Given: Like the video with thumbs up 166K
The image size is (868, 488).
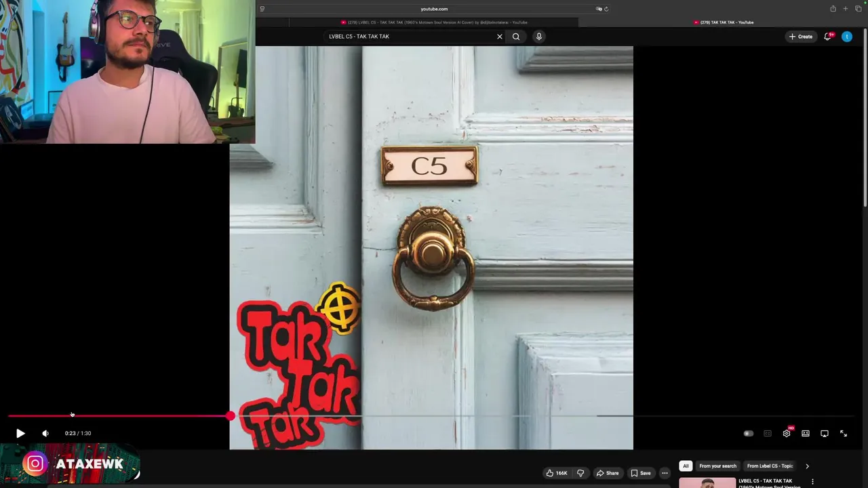Looking at the screenshot, I should (x=557, y=473).
